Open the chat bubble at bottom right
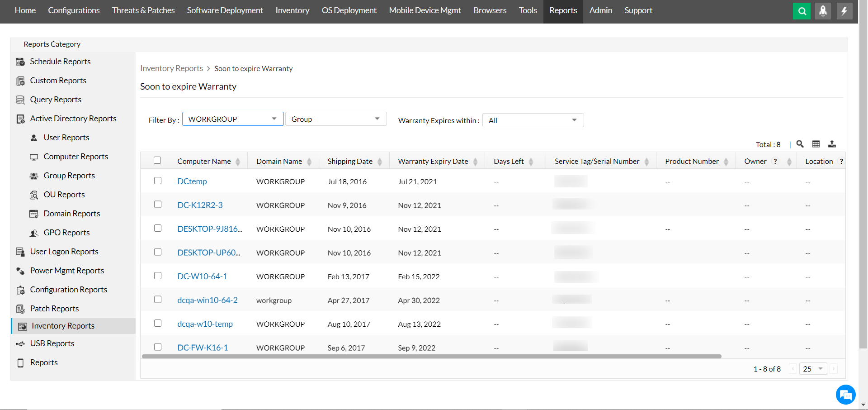Screen dimensions: 868x410 pyautogui.click(x=846, y=394)
